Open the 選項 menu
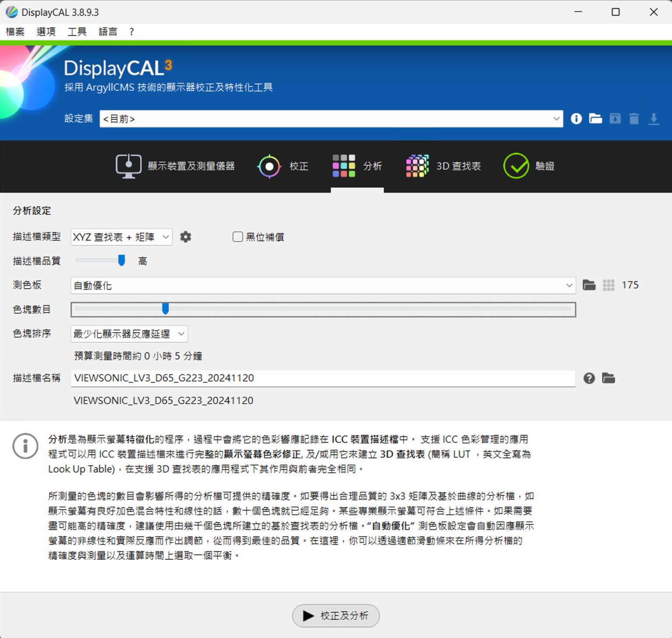 46,31
